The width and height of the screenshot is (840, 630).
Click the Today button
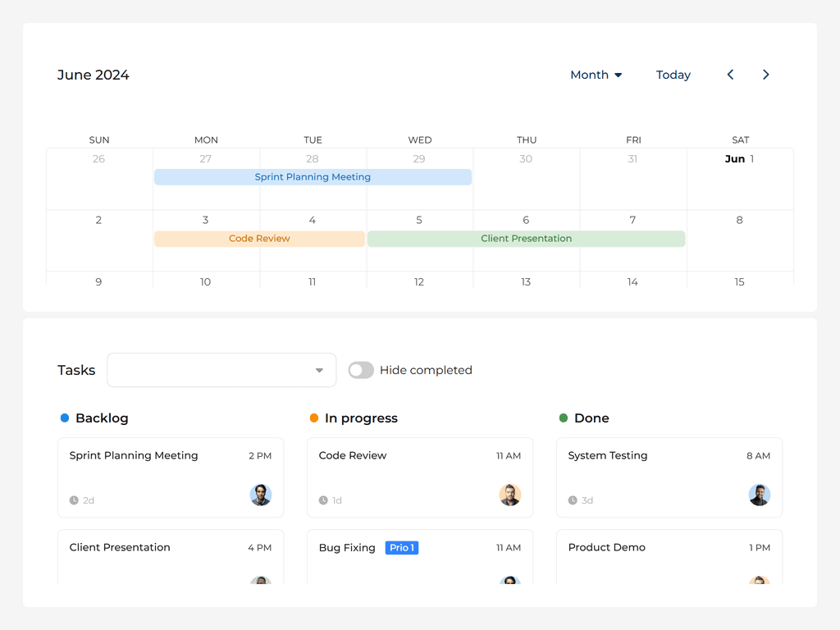point(673,75)
